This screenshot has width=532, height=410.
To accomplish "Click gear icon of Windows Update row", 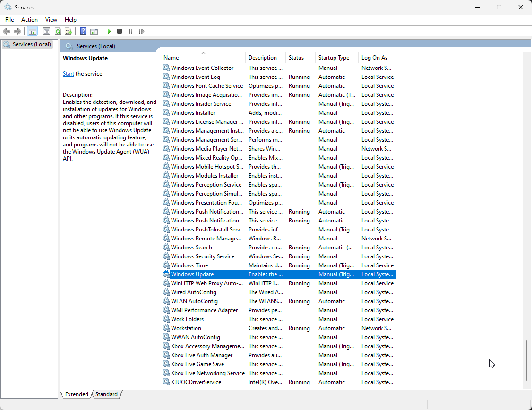I will pos(166,274).
